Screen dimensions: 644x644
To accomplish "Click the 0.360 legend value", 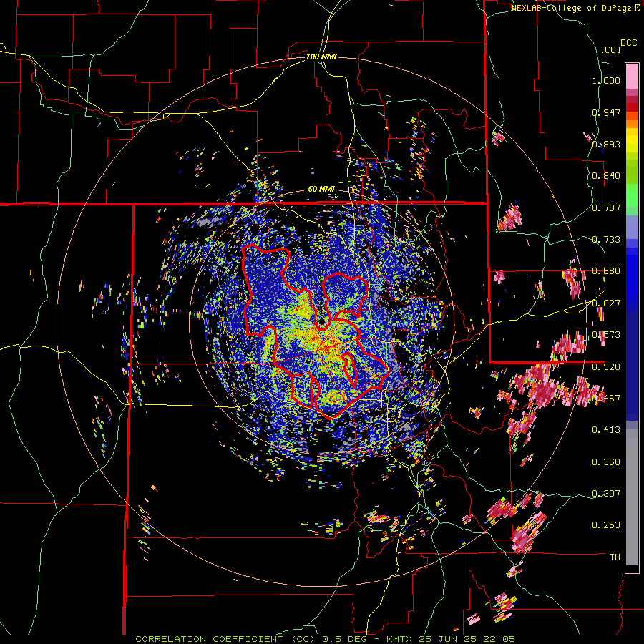I will [x=606, y=462].
